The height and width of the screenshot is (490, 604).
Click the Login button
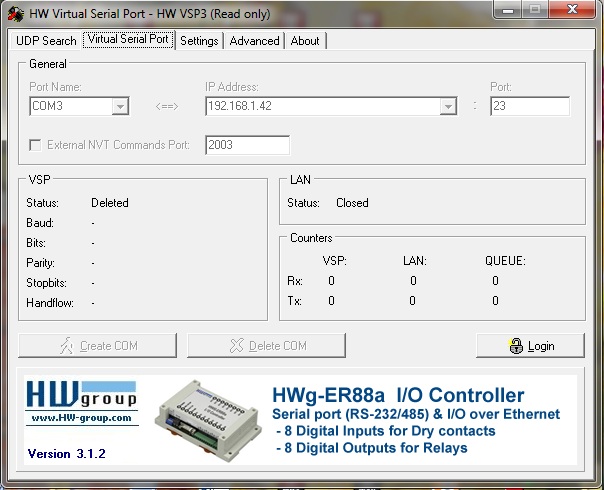[530, 346]
